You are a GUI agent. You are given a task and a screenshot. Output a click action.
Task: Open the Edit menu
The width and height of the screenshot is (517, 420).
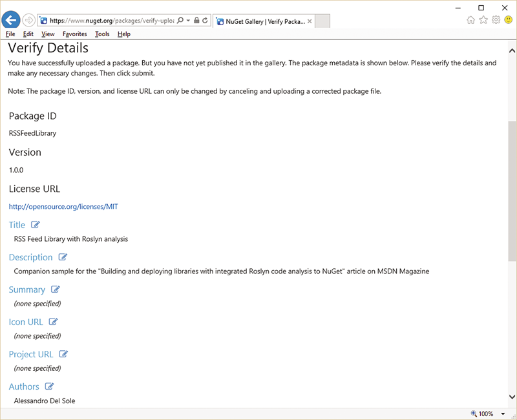click(x=28, y=34)
